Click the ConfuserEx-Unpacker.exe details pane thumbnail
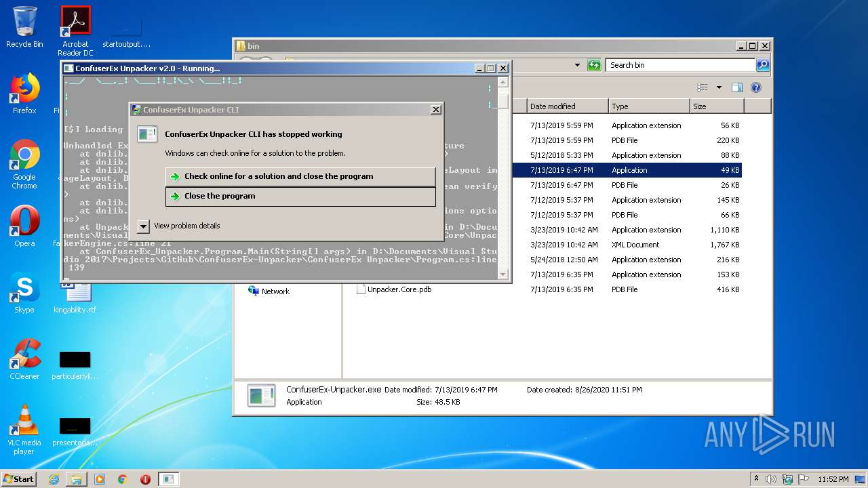This screenshot has height=488, width=868. point(261,396)
